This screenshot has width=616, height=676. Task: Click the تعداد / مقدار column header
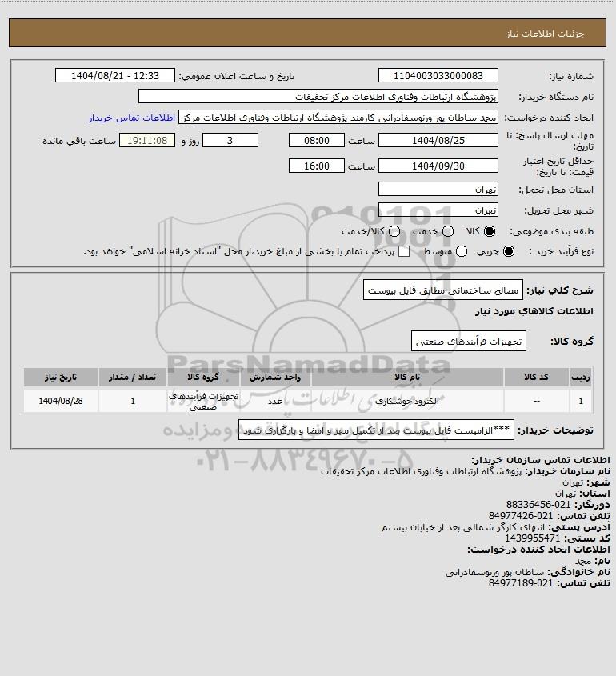132,378
